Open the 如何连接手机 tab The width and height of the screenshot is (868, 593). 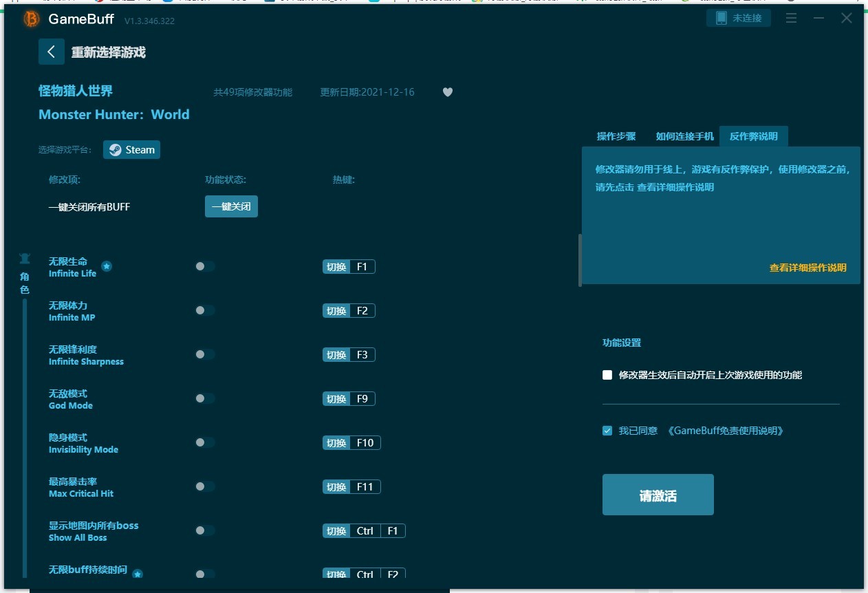(684, 136)
